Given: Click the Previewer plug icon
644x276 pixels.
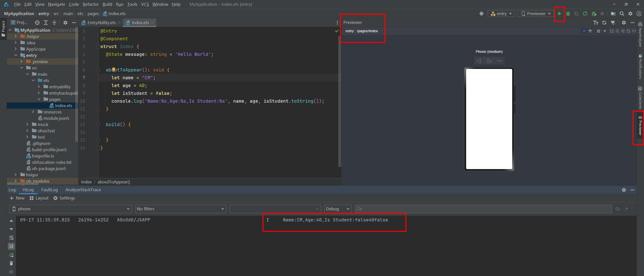Looking at the screenshot, I should pos(613,23).
